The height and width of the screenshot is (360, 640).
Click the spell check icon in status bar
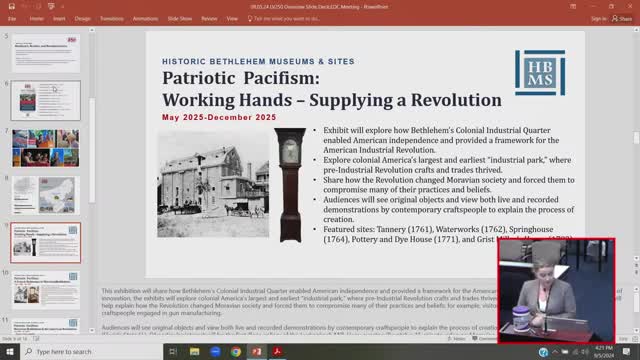36,338
